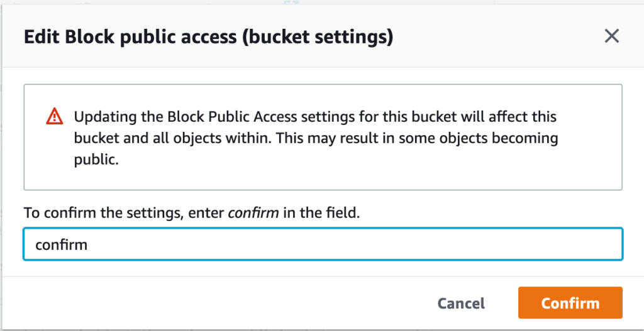
Task: Focus the confirmation text input field
Action: (x=323, y=244)
